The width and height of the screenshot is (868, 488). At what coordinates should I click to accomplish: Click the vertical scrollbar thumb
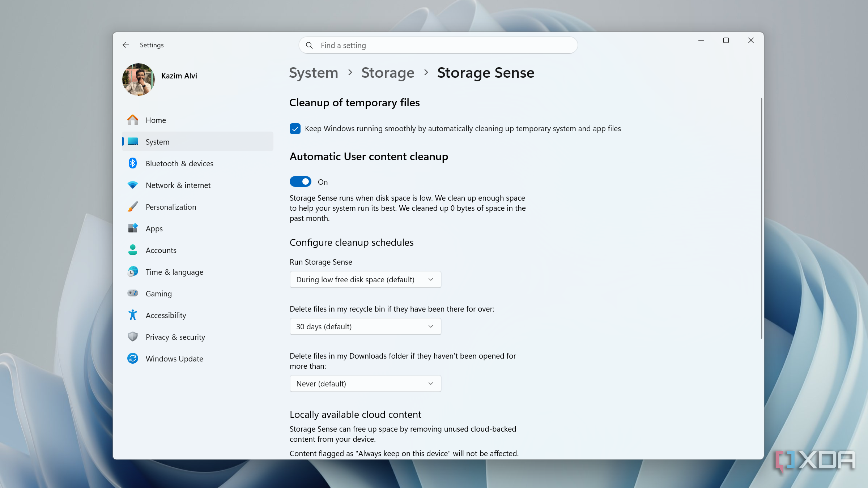pos(761,218)
